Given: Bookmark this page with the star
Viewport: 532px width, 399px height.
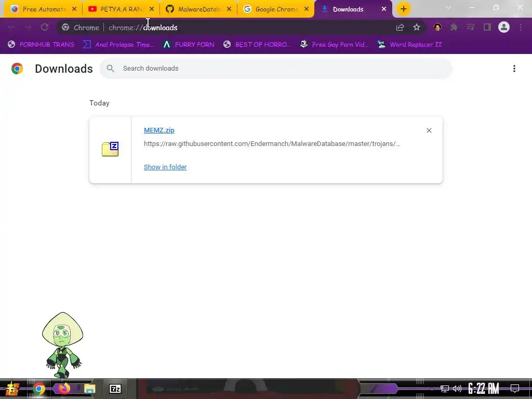Looking at the screenshot, I should [x=417, y=28].
